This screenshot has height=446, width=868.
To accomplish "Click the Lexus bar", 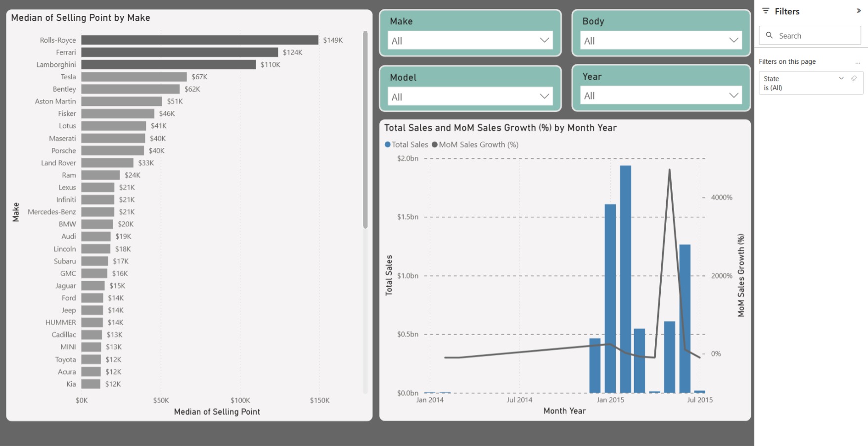I will (x=98, y=187).
